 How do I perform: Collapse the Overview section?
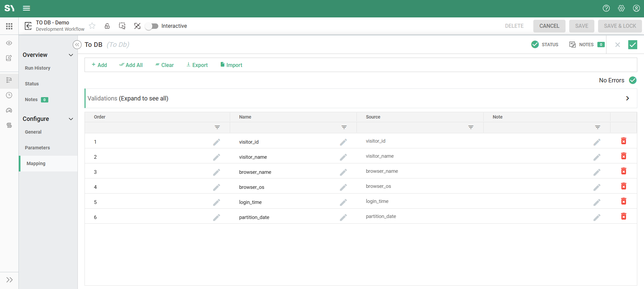point(71,55)
